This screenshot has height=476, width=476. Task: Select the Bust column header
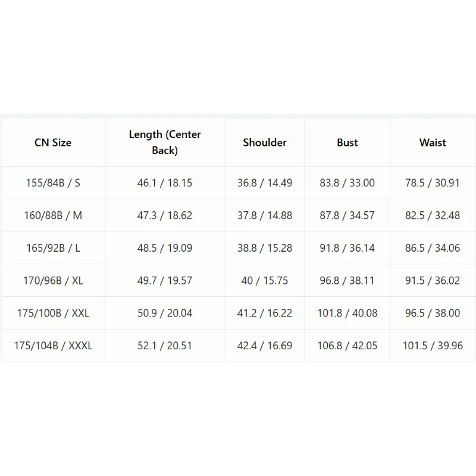coord(347,142)
